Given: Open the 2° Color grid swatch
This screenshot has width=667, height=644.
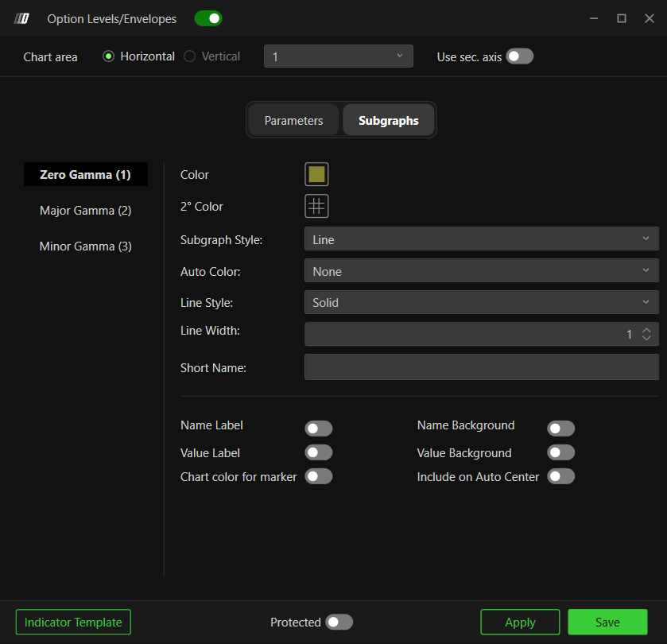Looking at the screenshot, I should (x=316, y=206).
